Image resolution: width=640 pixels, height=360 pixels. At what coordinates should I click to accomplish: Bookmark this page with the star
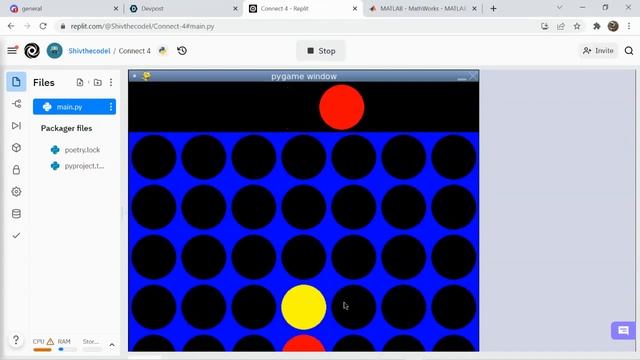[577, 26]
